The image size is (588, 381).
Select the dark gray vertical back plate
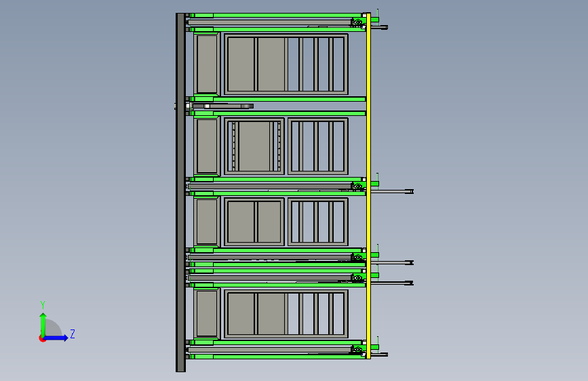pyautogui.click(x=181, y=193)
